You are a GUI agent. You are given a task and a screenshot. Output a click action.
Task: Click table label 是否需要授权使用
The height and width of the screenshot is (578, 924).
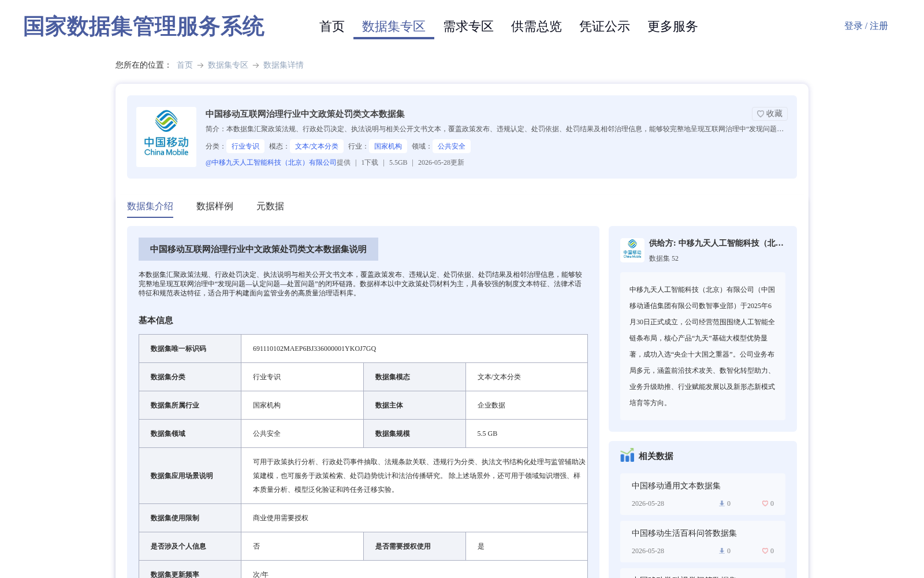click(403, 546)
